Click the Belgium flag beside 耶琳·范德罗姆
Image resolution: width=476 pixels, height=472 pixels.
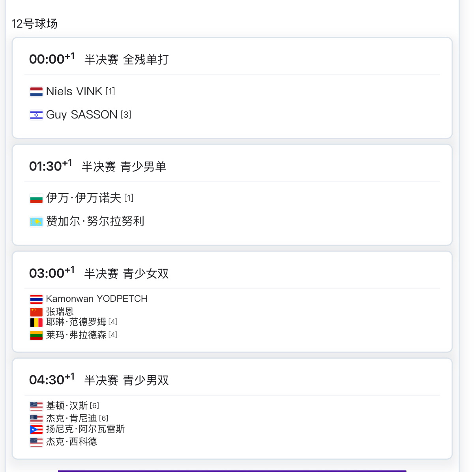pyautogui.click(x=36, y=322)
